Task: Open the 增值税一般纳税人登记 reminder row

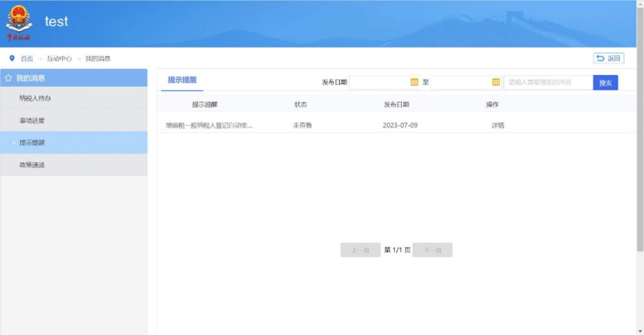Action: click(x=209, y=126)
